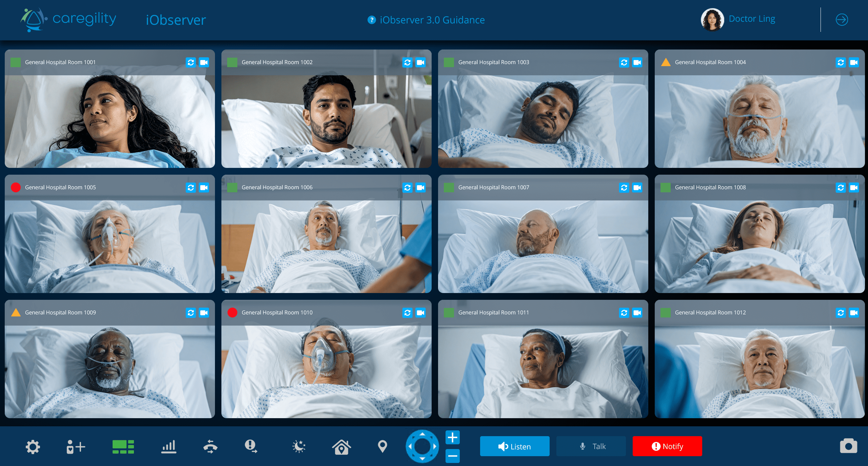The image size is (868, 466).
Task: Zoom in camera with plus button
Action: [x=452, y=438]
